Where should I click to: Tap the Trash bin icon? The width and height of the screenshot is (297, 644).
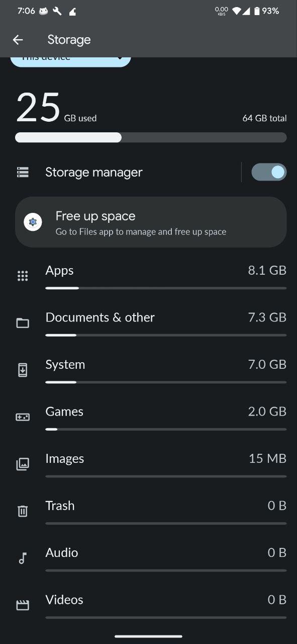pos(23,511)
